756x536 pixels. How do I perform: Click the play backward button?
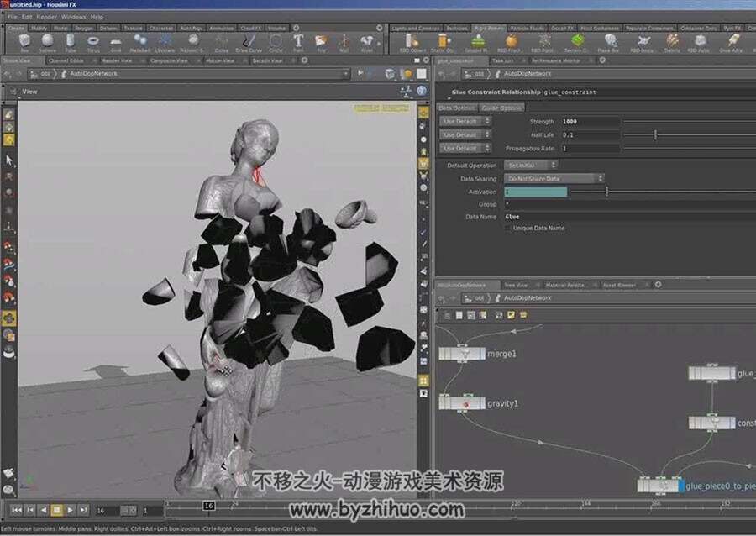(x=44, y=509)
